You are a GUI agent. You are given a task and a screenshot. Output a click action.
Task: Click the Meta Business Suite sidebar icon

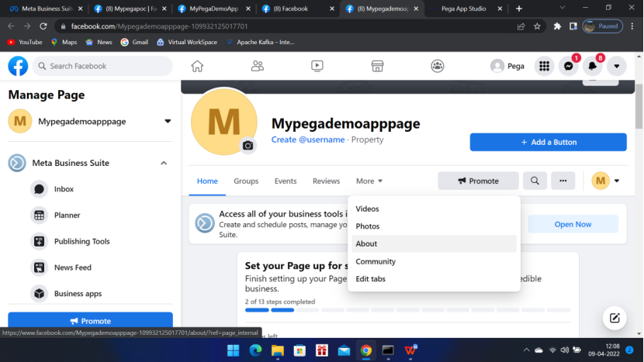pyautogui.click(x=17, y=163)
